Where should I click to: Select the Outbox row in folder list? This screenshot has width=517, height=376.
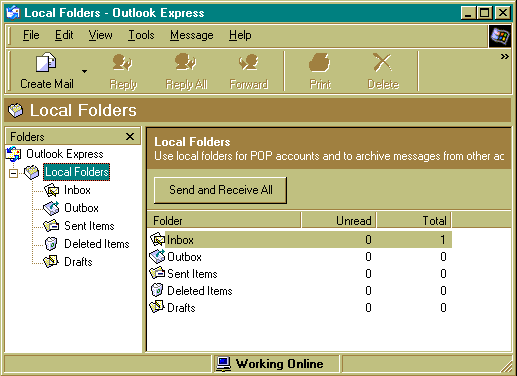coord(299,257)
